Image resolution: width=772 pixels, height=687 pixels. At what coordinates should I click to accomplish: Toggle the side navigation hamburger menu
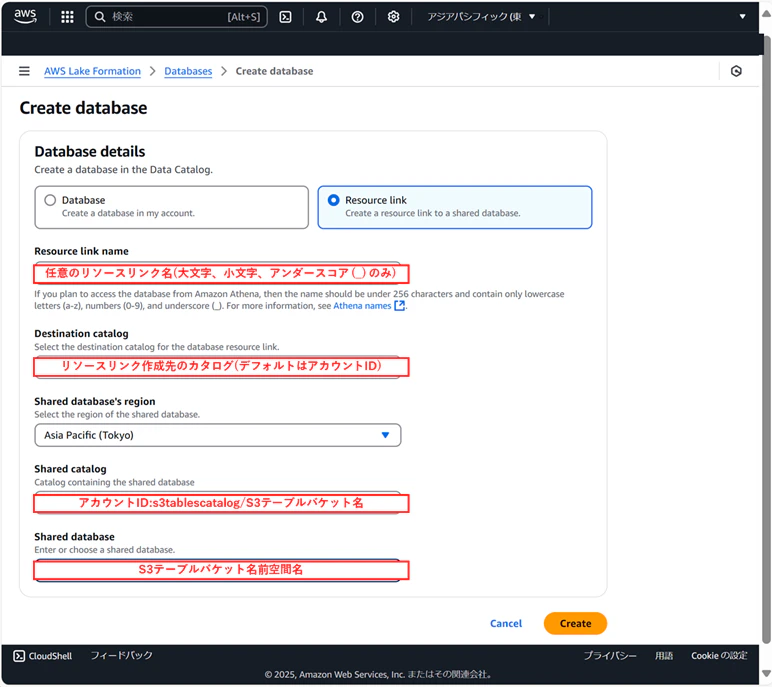coord(24,71)
